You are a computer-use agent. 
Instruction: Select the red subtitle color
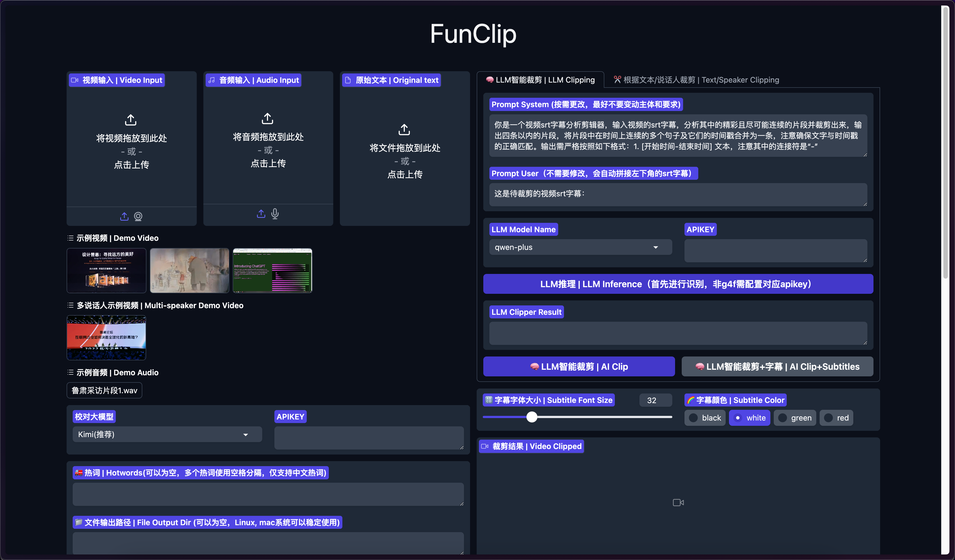[x=836, y=418]
